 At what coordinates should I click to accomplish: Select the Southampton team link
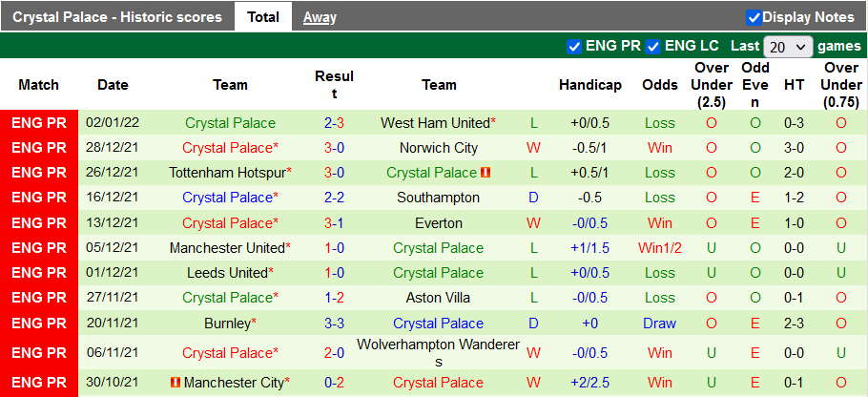pos(439,198)
